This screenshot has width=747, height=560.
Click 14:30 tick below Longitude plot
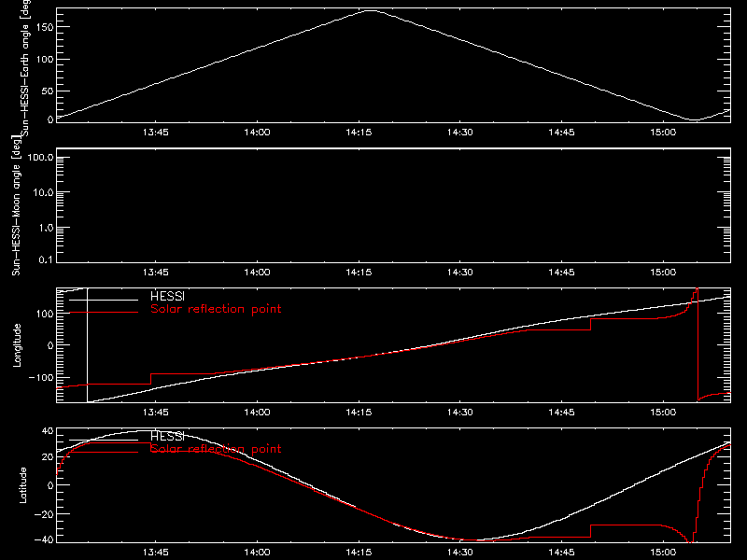pyautogui.click(x=459, y=413)
